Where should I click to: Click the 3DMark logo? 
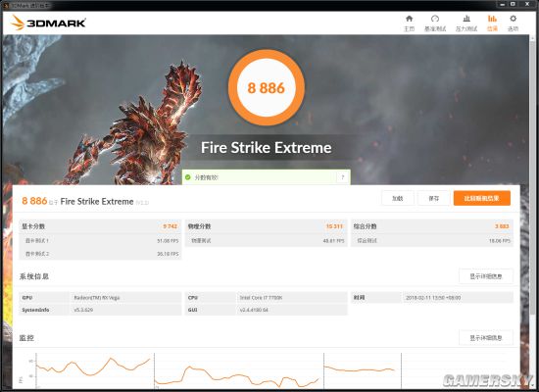pos(48,24)
